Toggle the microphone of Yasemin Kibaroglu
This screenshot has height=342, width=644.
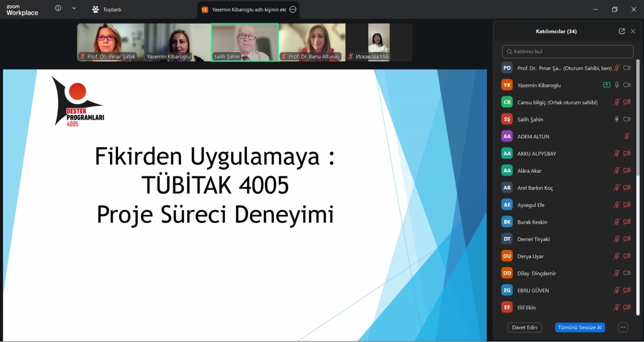[x=617, y=85]
